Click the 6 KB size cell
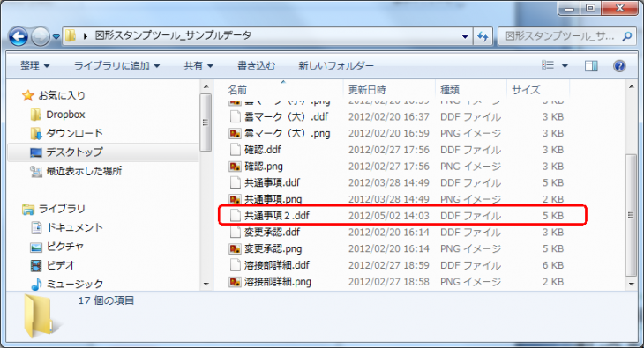 [553, 265]
